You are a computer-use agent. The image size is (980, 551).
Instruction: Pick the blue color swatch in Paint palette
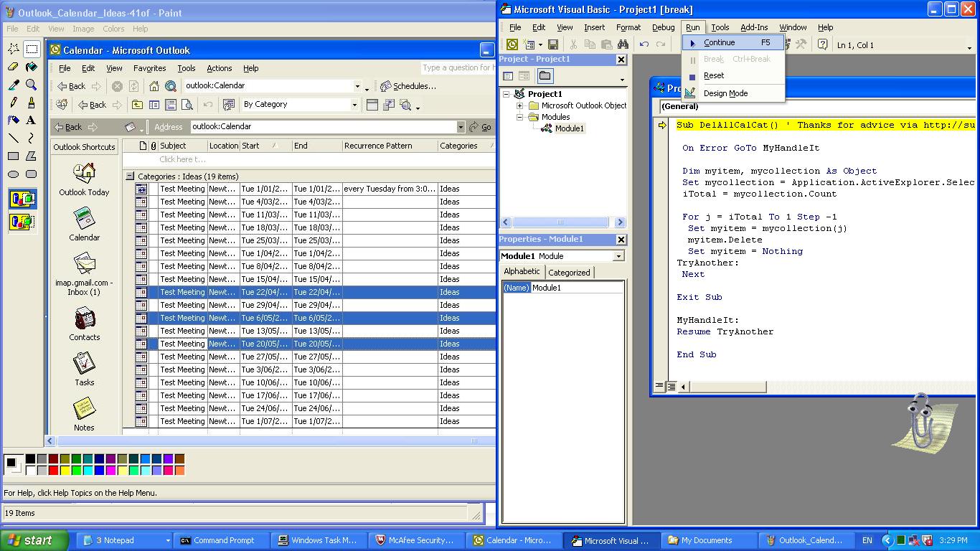click(x=99, y=471)
